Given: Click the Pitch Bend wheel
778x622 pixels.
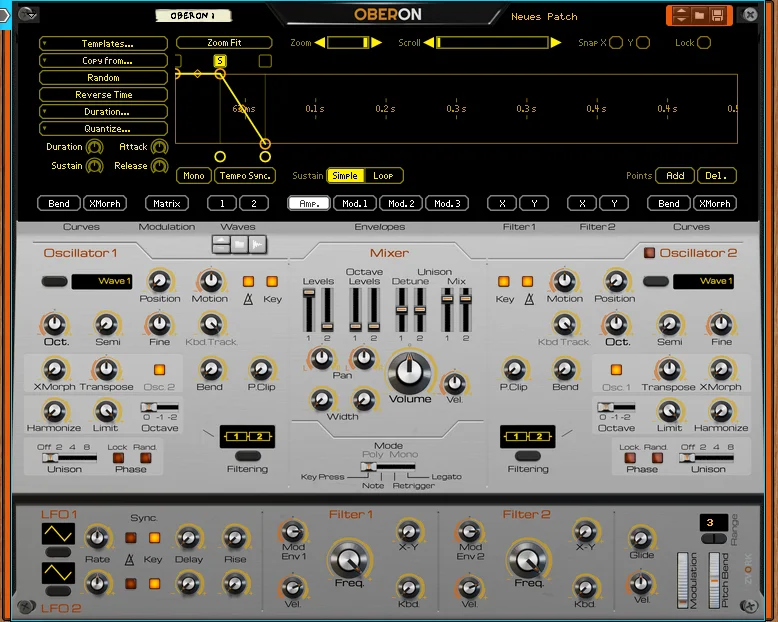Looking at the screenshot, I should pos(714,580).
